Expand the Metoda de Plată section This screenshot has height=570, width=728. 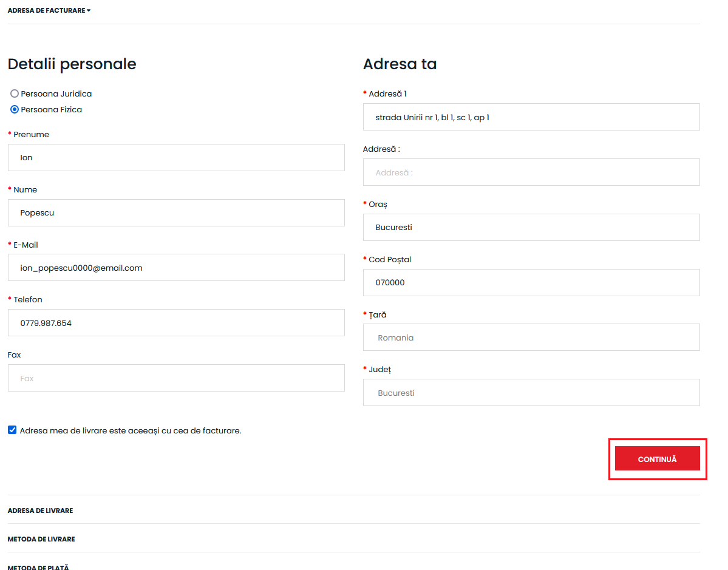tap(38, 567)
